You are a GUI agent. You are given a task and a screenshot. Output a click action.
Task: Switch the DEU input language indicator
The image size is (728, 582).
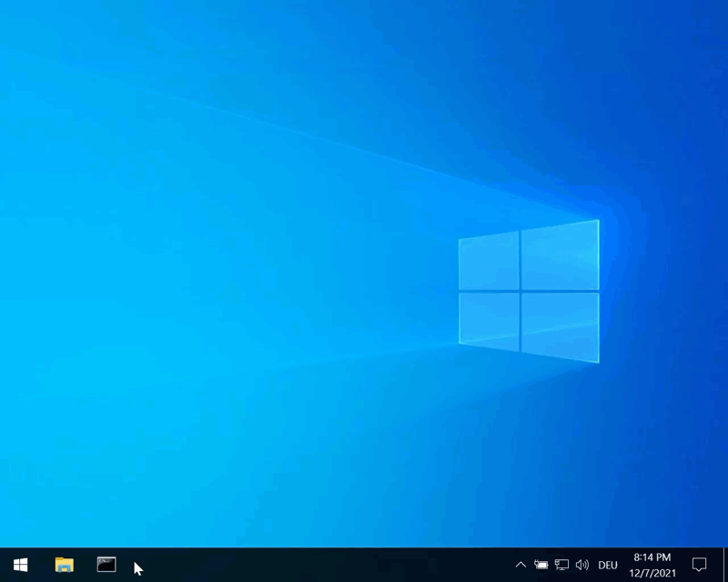(608, 566)
